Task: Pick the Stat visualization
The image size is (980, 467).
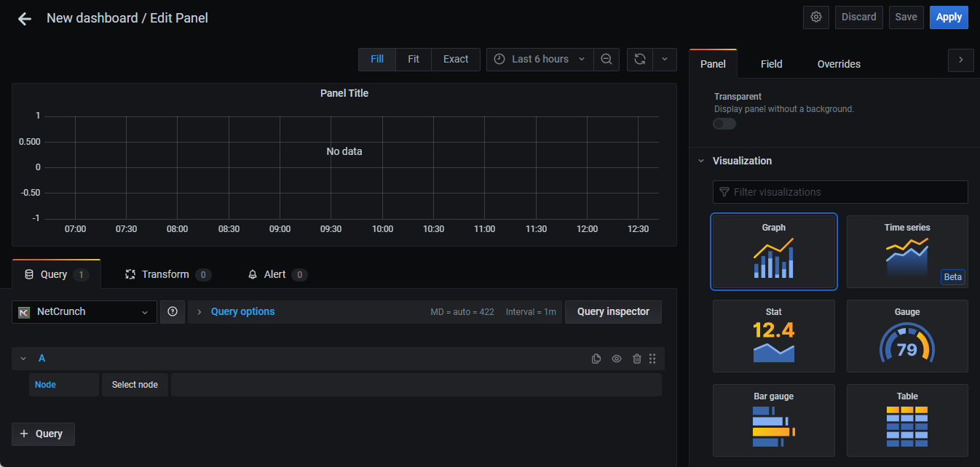Action: (774, 336)
